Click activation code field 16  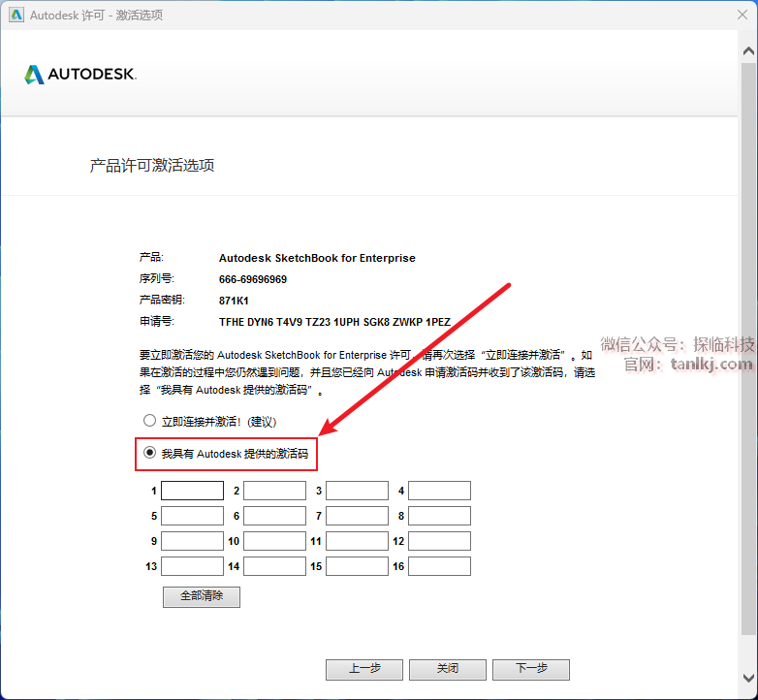pos(439,566)
